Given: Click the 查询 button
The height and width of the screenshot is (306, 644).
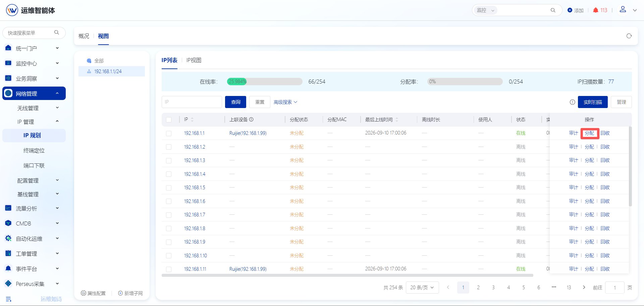Looking at the screenshot, I should coord(235,102).
